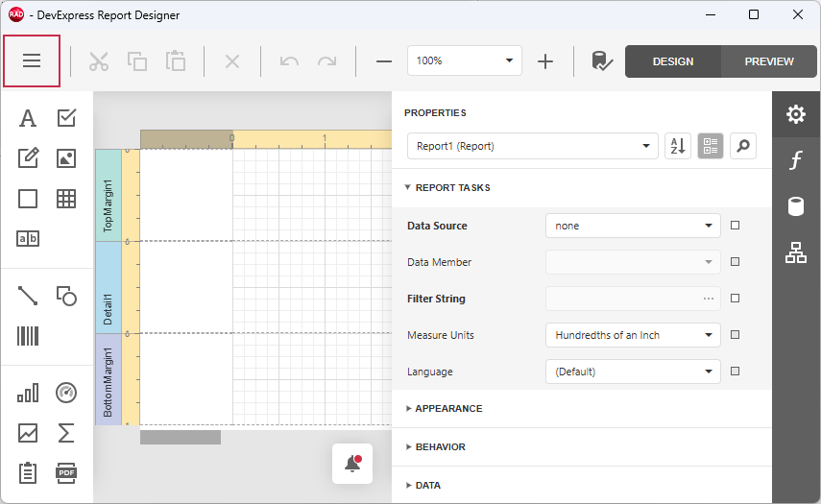Select the Detail1 band

click(x=109, y=287)
